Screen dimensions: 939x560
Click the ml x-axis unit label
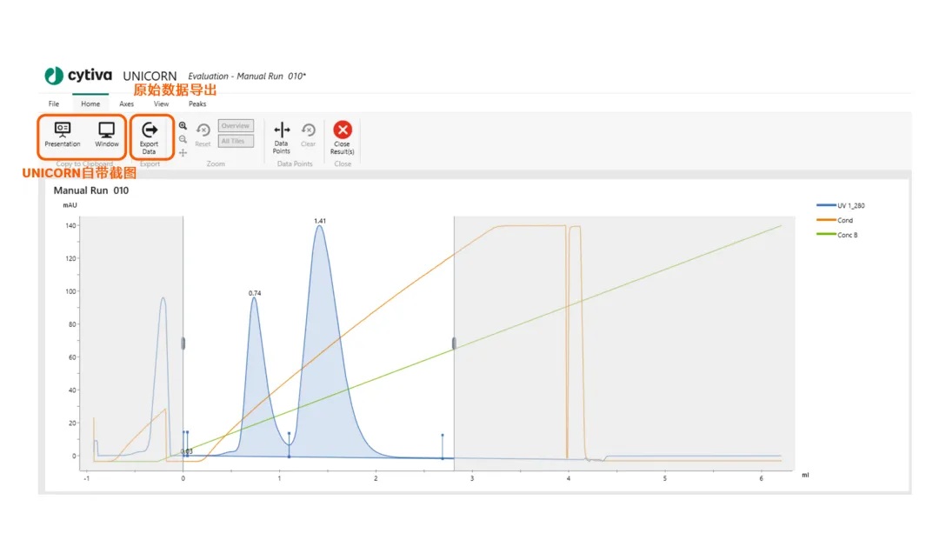tap(805, 475)
